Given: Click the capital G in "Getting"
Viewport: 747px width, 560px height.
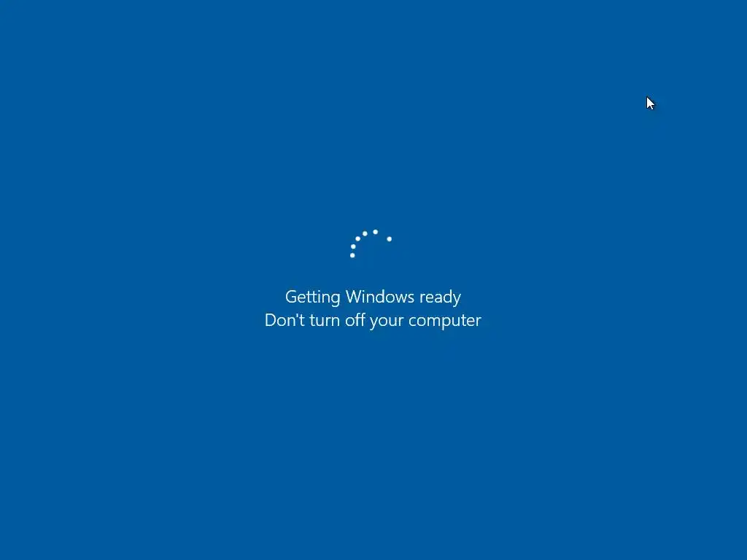Looking at the screenshot, I should point(291,297).
